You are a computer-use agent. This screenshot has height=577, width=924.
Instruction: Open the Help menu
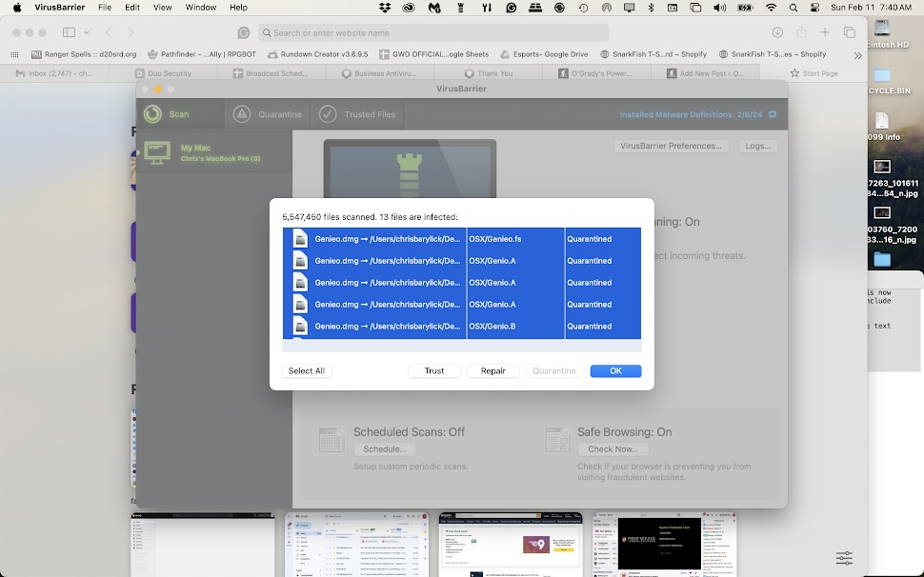coord(239,8)
